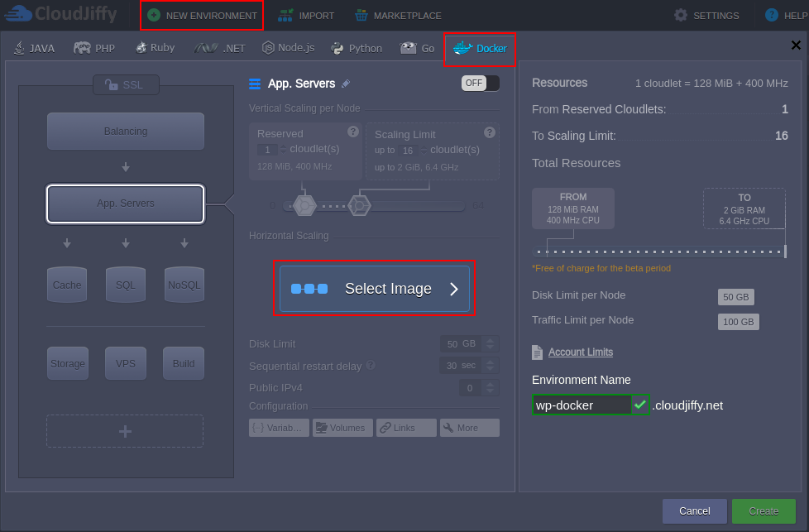Switch to the Python tab

[x=357, y=49]
